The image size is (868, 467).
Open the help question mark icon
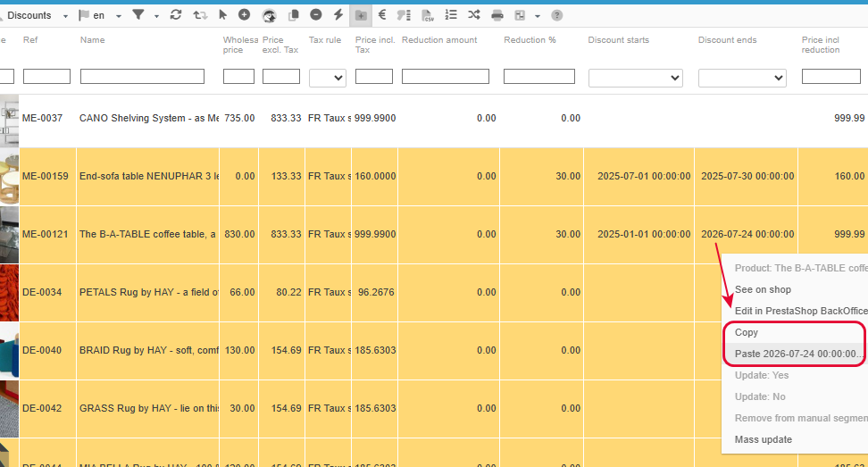tap(557, 15)
